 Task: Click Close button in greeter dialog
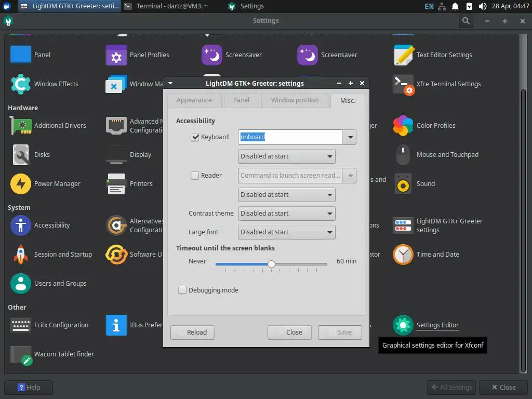pos(289,332)
